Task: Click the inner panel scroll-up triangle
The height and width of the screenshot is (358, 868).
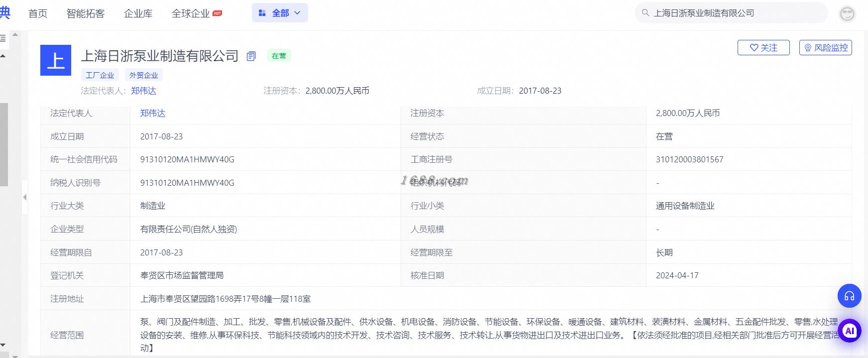Action: coord(15,35)
